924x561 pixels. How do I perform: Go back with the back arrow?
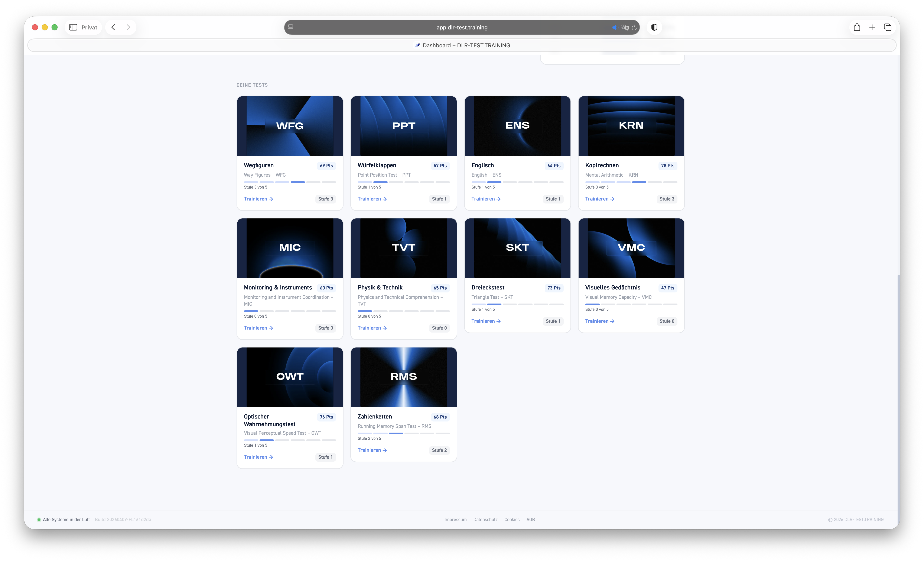coord(113,27)
